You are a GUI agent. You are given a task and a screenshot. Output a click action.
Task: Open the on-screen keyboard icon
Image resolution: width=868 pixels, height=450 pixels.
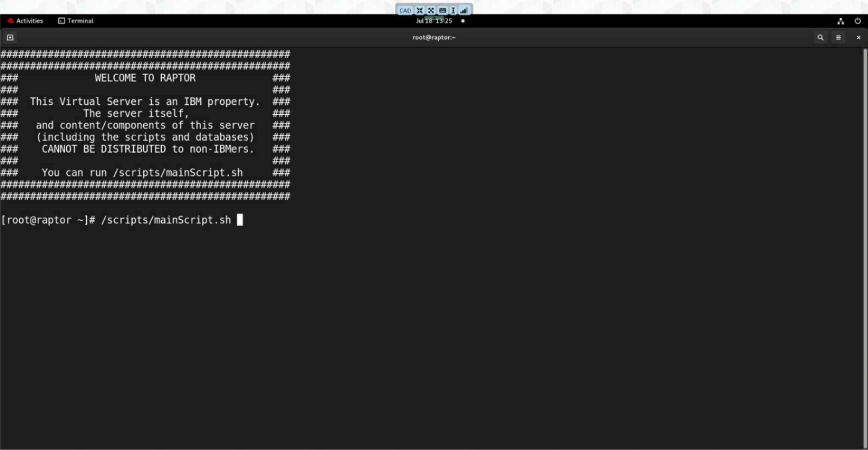coord(443,11)
